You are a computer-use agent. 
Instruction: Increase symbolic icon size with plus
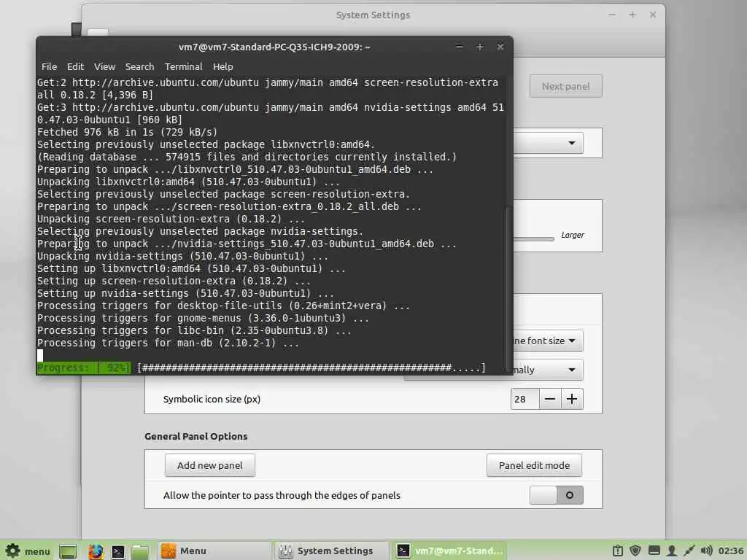(x=572, y=399)
